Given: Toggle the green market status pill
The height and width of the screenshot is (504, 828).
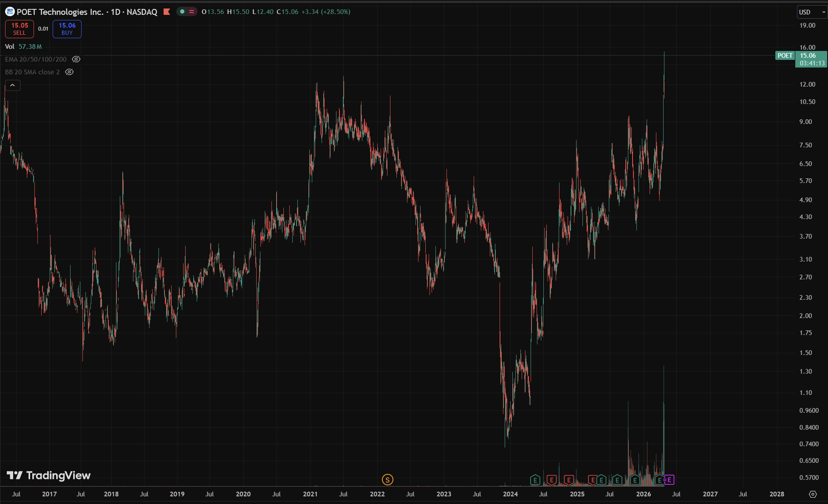Looking at the screenshot, I should [182, 12].
